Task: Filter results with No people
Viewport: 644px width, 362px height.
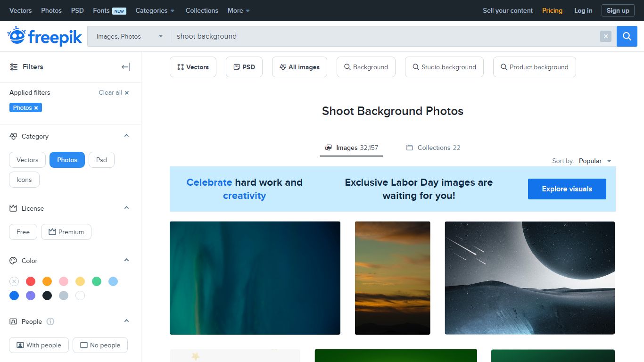Action: click(100, 345)
